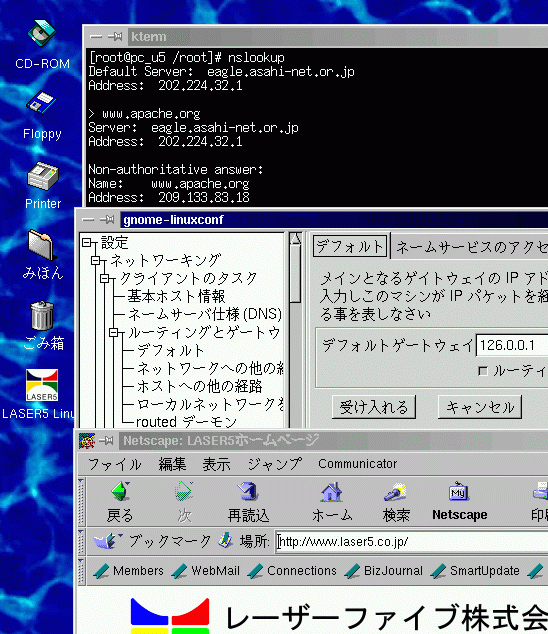The width and height of the screenshot is (548, 634).
Task: Select ローカルネットワーク tree item
Action: [x=210, y=404]
